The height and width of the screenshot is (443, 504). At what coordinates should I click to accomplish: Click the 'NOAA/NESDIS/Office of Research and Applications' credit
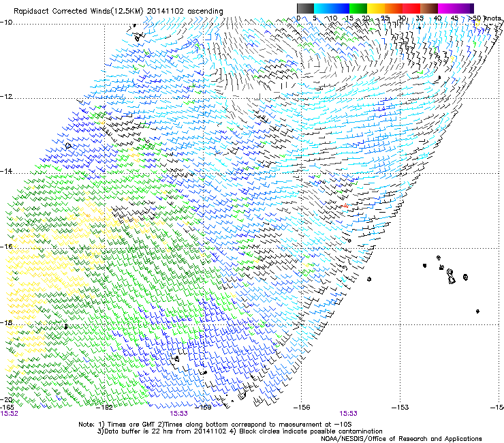point(401,439)
